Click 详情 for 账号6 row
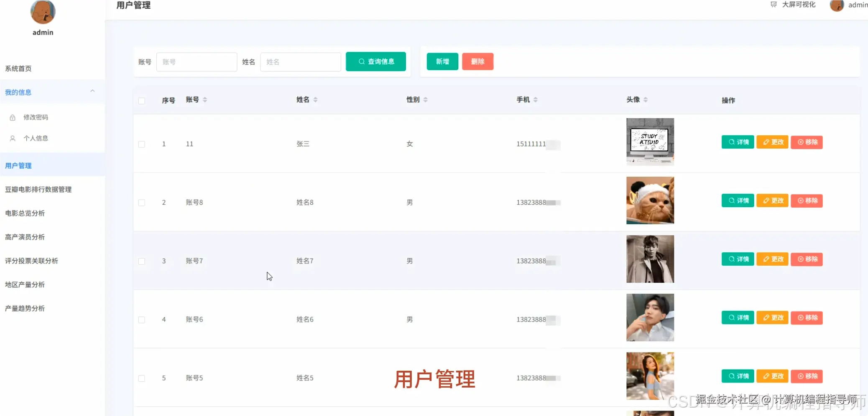Viewport: 868px width, 416px height. (738, 317)
